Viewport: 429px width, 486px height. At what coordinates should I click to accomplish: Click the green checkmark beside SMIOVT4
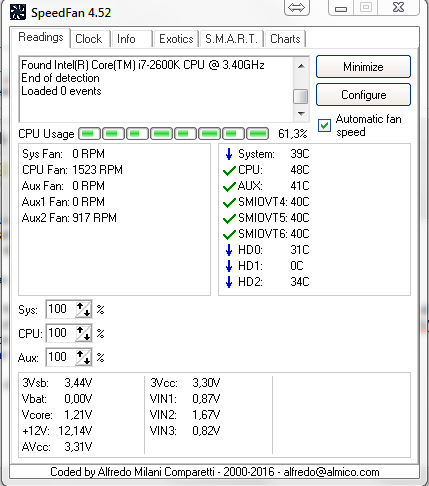click(229, 203)
